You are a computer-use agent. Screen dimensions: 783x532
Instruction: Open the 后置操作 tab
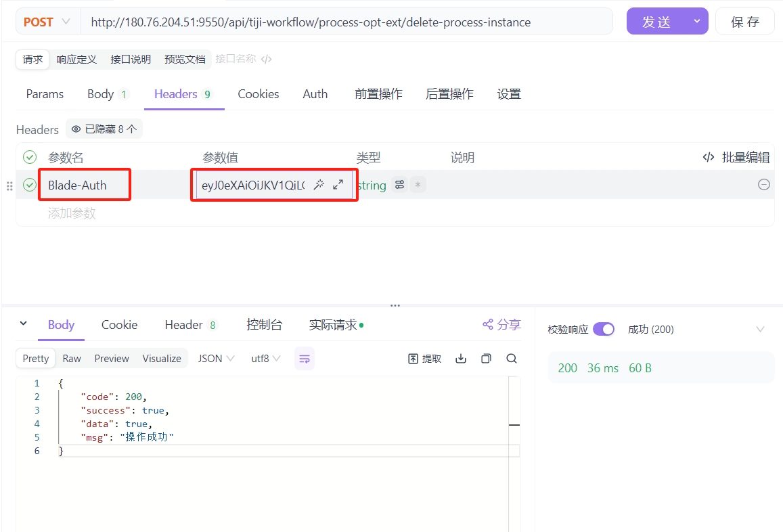449,94
